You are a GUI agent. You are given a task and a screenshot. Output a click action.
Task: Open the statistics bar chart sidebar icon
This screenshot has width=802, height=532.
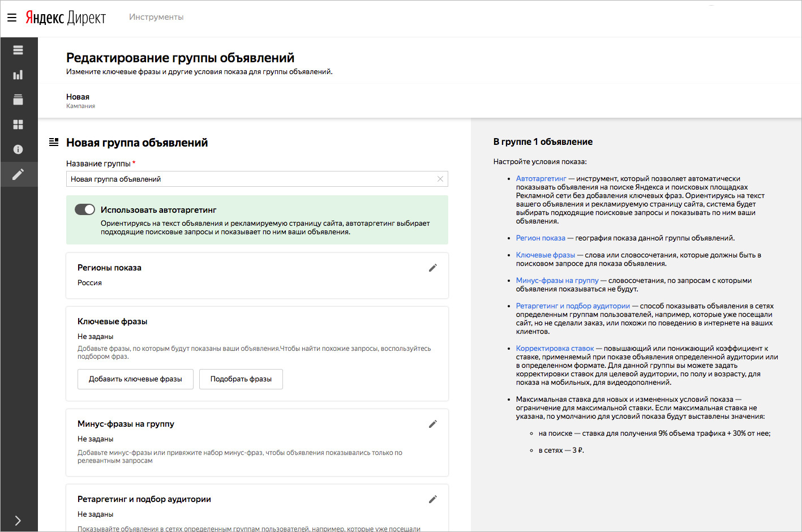(x=18, y=75)
